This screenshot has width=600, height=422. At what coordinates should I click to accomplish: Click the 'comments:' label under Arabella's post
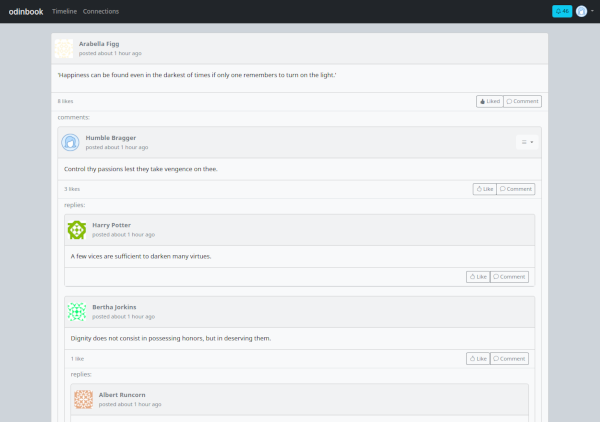[x=73, y=117]
